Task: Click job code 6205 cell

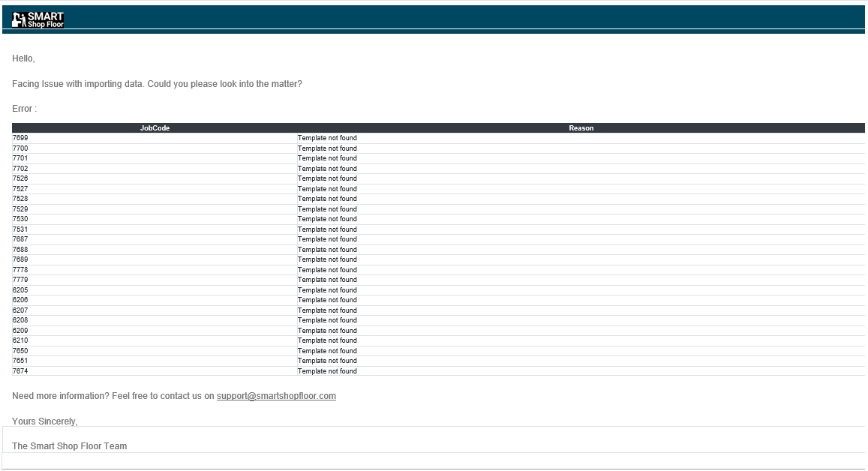Action: point(20,290)
